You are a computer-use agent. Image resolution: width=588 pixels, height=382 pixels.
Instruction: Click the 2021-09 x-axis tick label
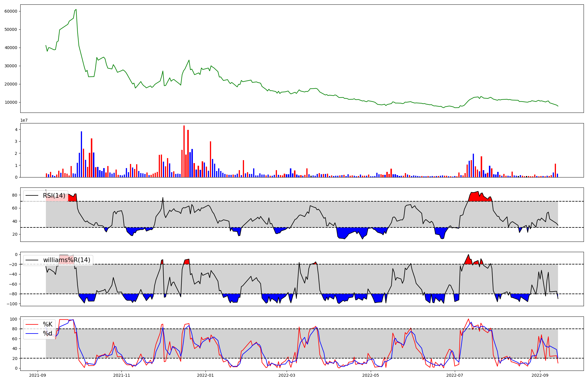point(37,375)
